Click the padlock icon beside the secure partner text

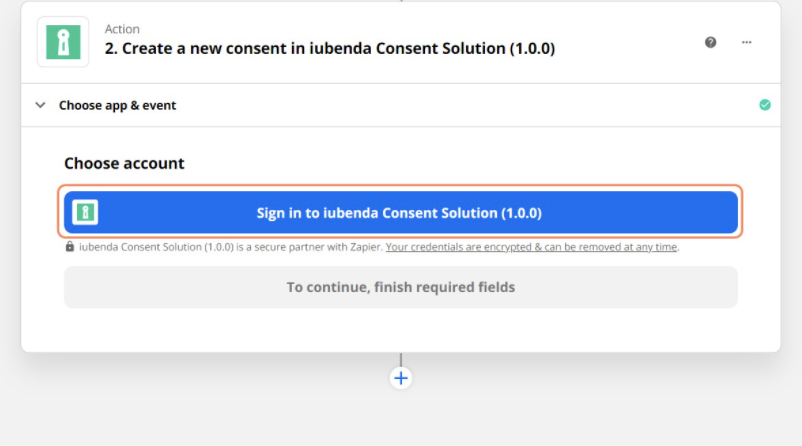[x=70, y=247]
